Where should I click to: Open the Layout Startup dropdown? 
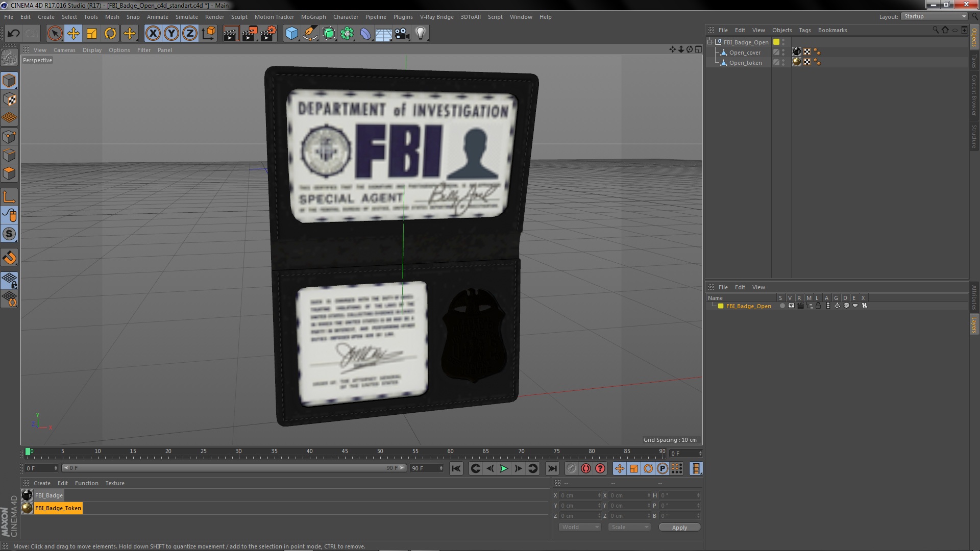click(934, 16)
